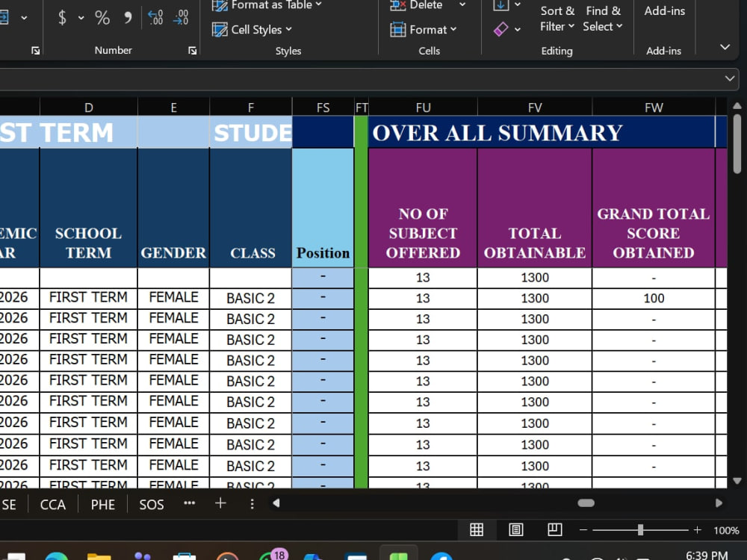Click the vertical scrollbar thumb
Screen dimensions: 747x560
click(737, 144)
